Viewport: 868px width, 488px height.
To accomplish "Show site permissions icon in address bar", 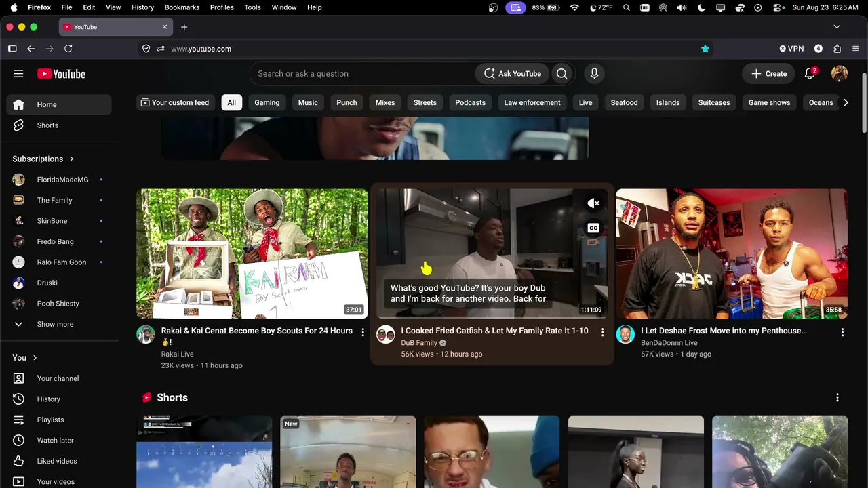I will (x=161, y=49).
